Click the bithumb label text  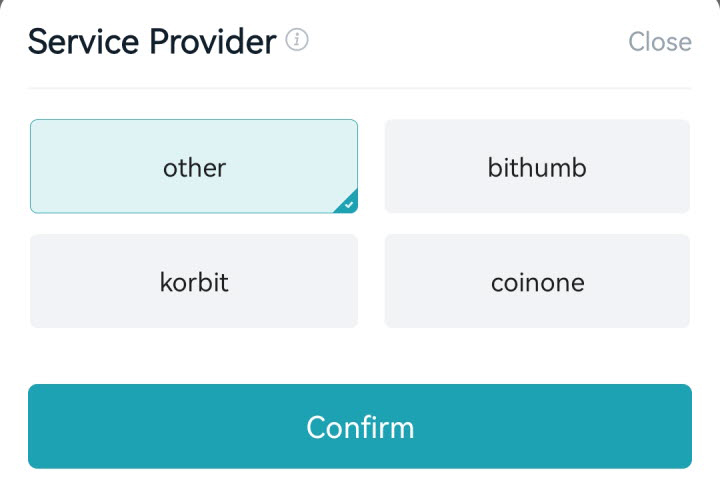tap(537, 167)
